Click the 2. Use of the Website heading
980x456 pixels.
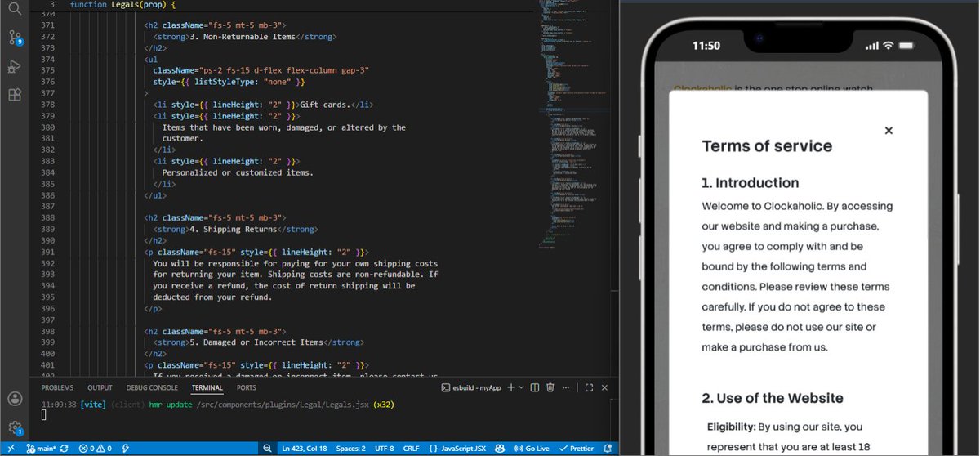[x=772, y=399]
